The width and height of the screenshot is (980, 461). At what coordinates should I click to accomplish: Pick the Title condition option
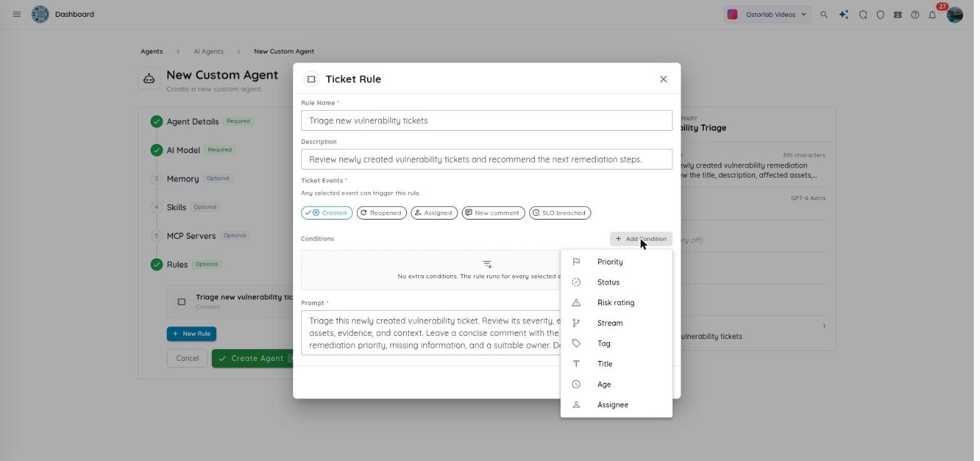[616, 364]
